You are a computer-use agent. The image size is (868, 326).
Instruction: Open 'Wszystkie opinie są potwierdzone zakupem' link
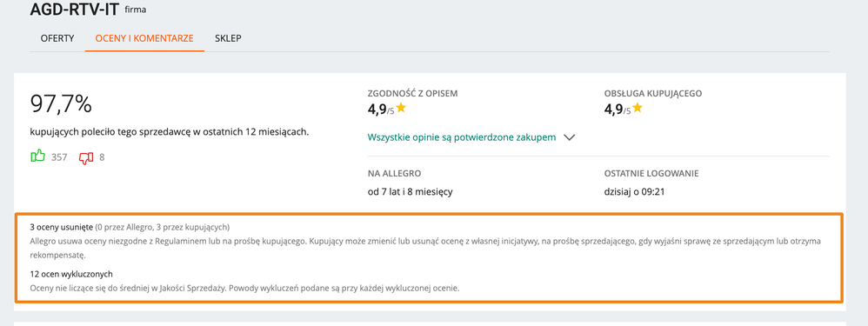click(462, 137)
